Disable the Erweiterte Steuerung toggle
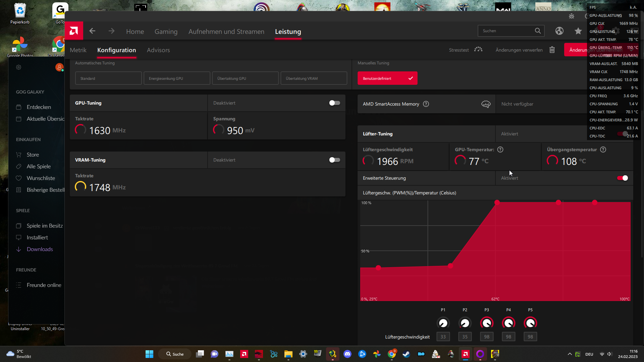The image size is (644, 362). tap(622, 178)
